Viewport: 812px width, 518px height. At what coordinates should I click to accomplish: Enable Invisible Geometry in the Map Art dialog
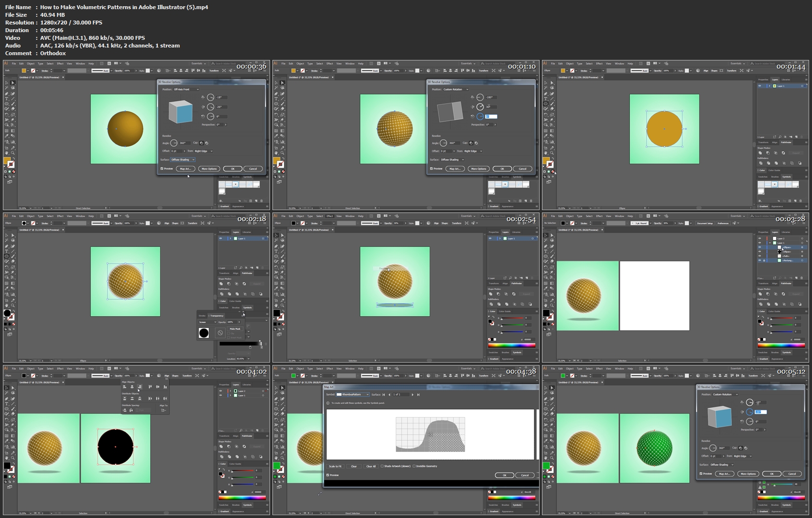pyautogui.click(x=414, y=466)
